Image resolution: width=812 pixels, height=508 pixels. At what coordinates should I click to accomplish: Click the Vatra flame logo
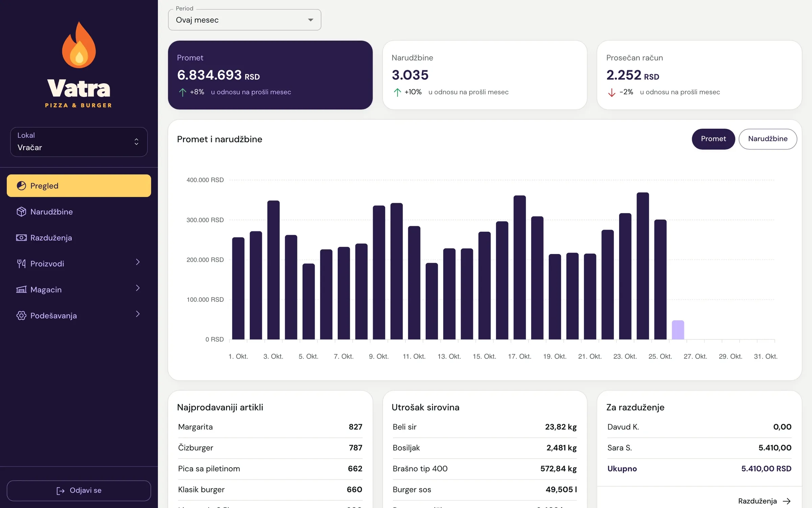tap(79, 45)
